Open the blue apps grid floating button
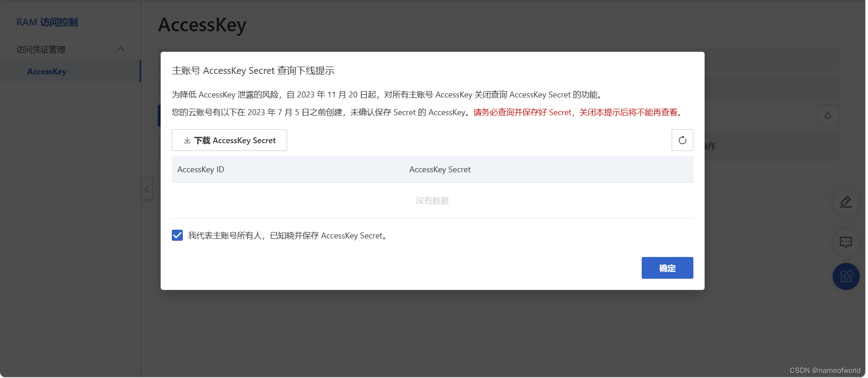 (x=846, y=276)
